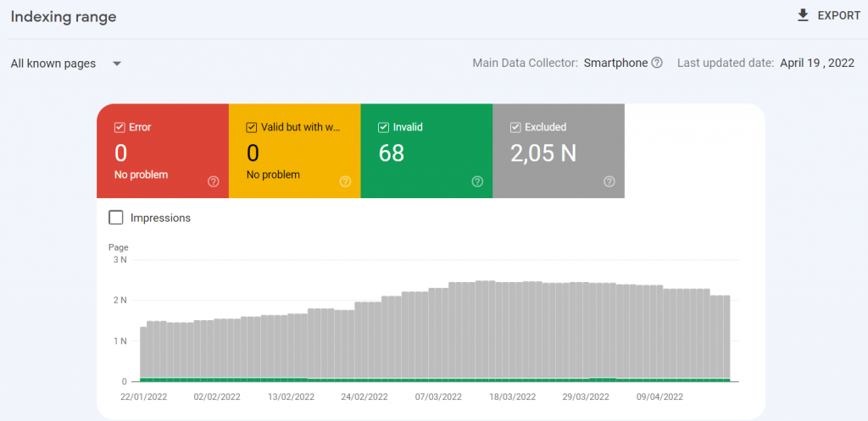Enable the Impressions checkbox
868x421 pixels.
click(115, 218)
